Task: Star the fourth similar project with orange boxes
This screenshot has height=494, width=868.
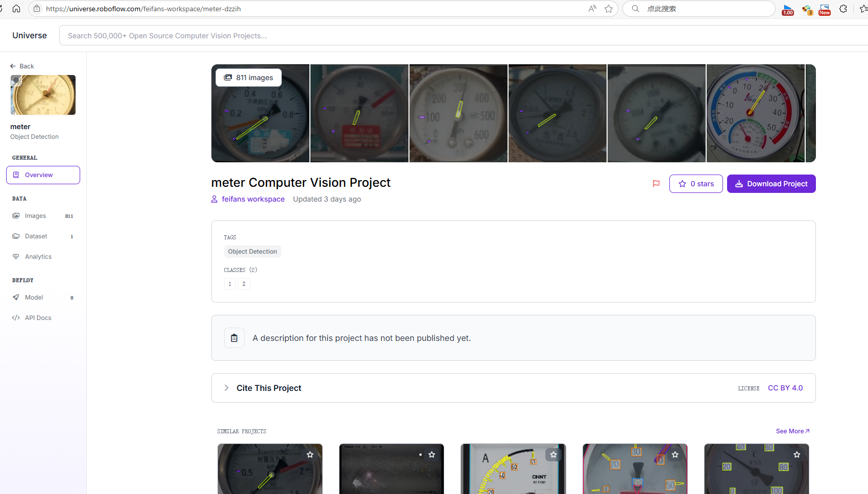Action: (675, 455)
